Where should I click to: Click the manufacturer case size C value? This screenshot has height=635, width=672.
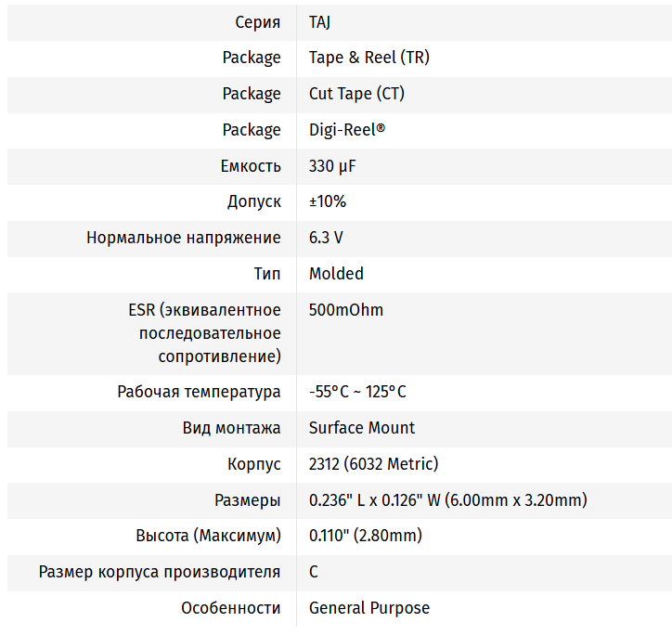point(314,572)
